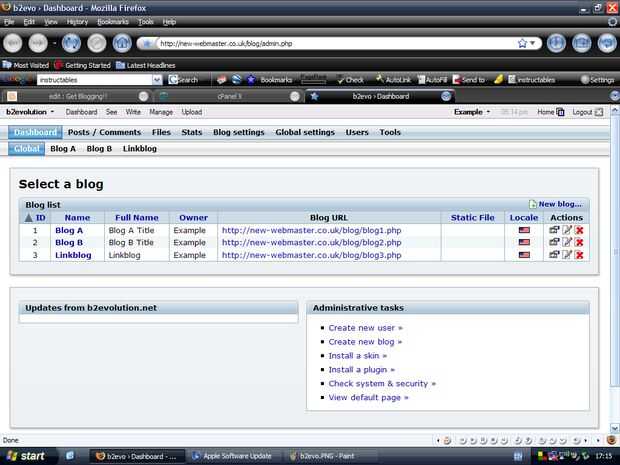
Task: Open the Bookmarks menu in the menu bar
Action: tap(113, 22)
